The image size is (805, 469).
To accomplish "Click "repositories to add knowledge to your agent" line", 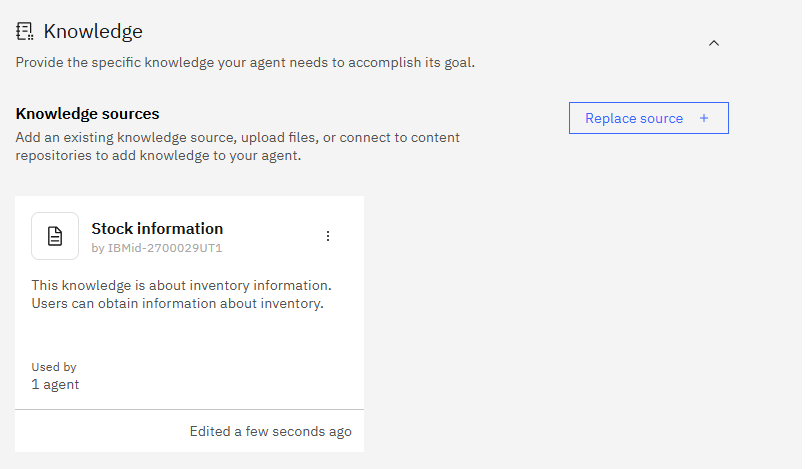I will [157, 155].
